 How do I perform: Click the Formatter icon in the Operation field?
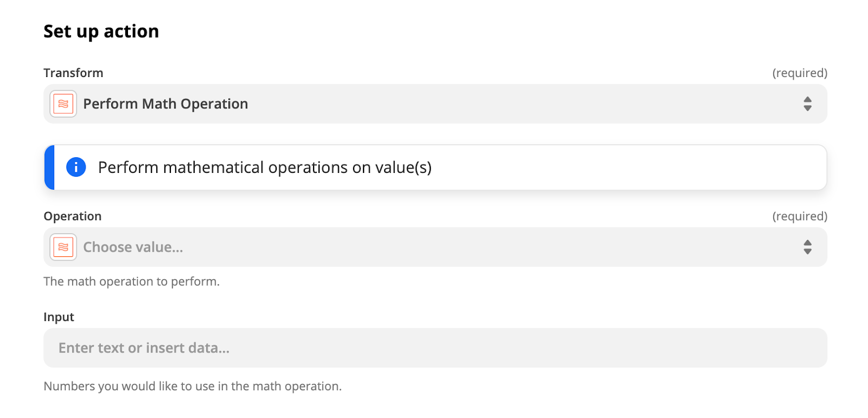63,247
